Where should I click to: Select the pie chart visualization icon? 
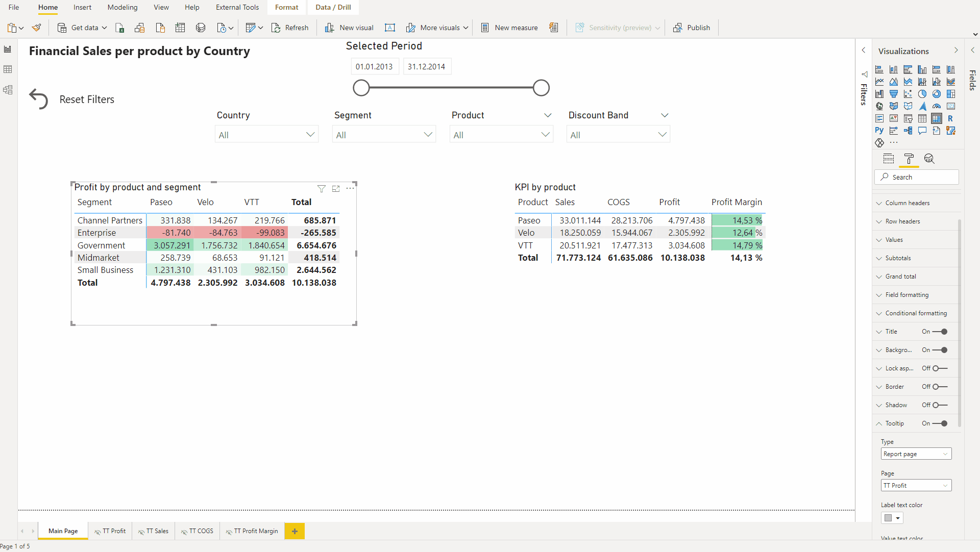click(922, 94)
